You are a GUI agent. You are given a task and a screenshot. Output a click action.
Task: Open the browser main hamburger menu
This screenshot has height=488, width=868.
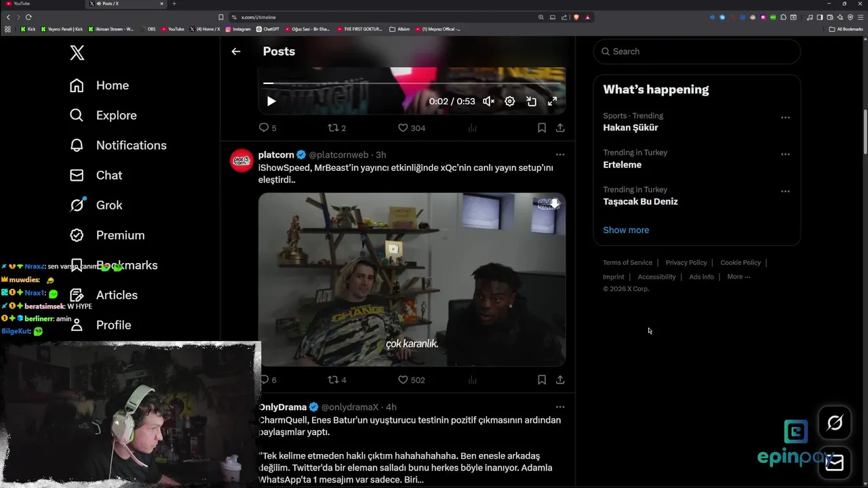point(861,17)
